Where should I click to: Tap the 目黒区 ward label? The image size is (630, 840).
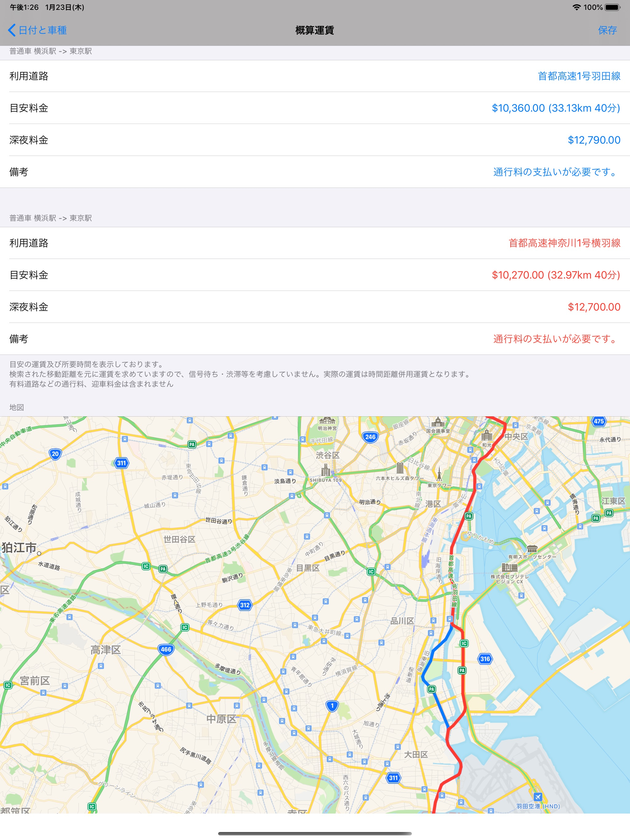click(307, 568)
